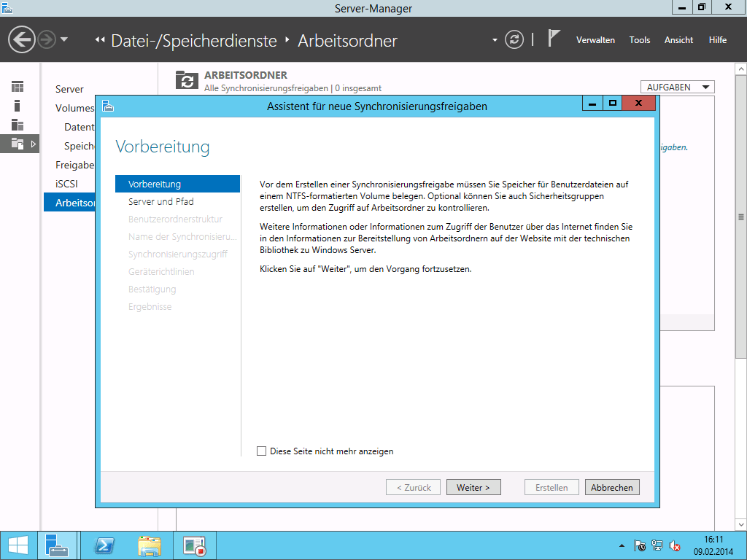Screen dimensions: 747x560
Task: Open the Verwalten menu
Action: point(595,40)
